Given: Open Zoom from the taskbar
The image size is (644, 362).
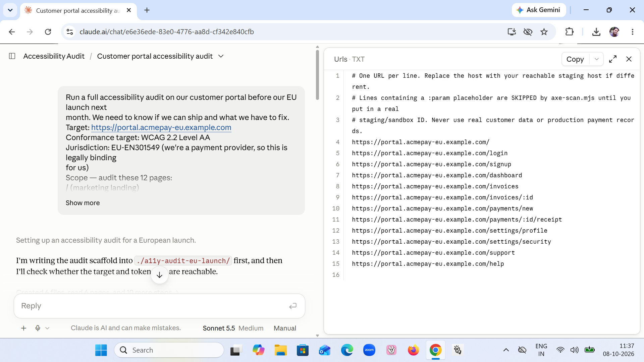Looking at the screenshot, I should coord(369,350).
